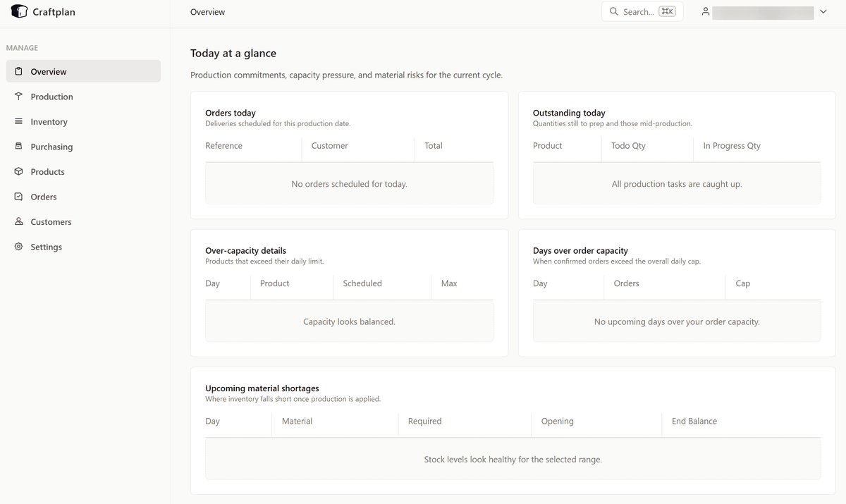The width and height of the screenshot is (846, 504).
Task: Click the Settings gear icon
Action: click(19, 247)
